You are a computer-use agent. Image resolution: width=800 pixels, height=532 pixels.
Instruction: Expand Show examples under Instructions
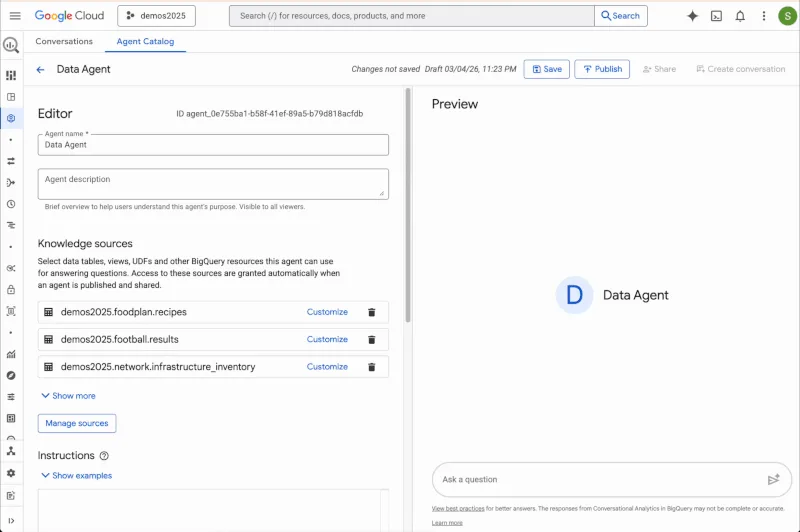(x=77, y=475)
